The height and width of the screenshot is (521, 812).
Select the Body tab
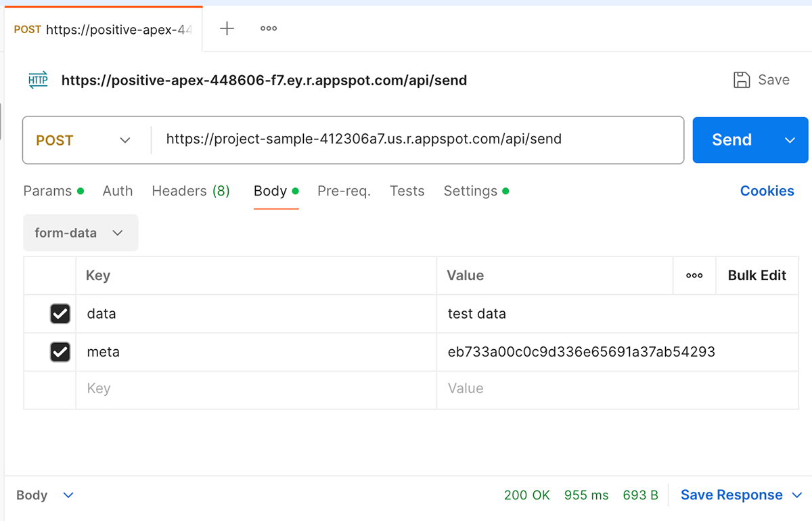(x=276, y=191)
